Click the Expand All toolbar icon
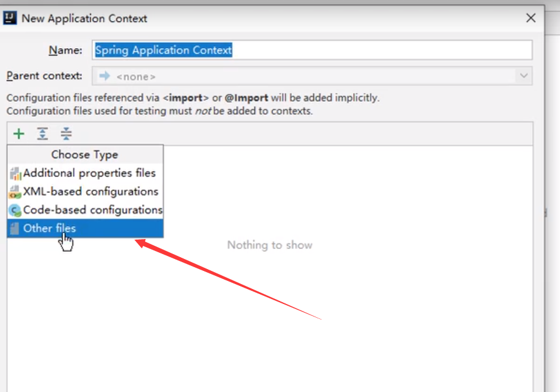The width and height of the screenshot is (560, 392). click(x=42, y=134)
